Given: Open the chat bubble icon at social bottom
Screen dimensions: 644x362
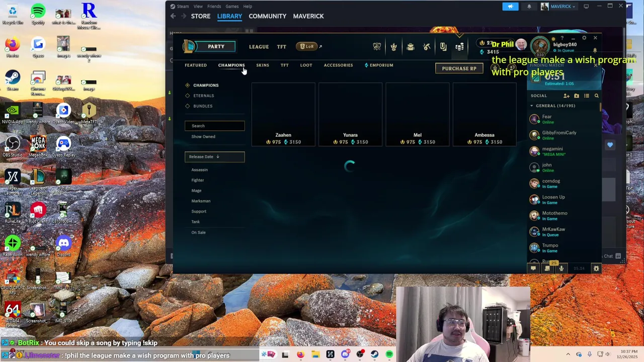Looking at the screenshot, I should tap(533, 268).
